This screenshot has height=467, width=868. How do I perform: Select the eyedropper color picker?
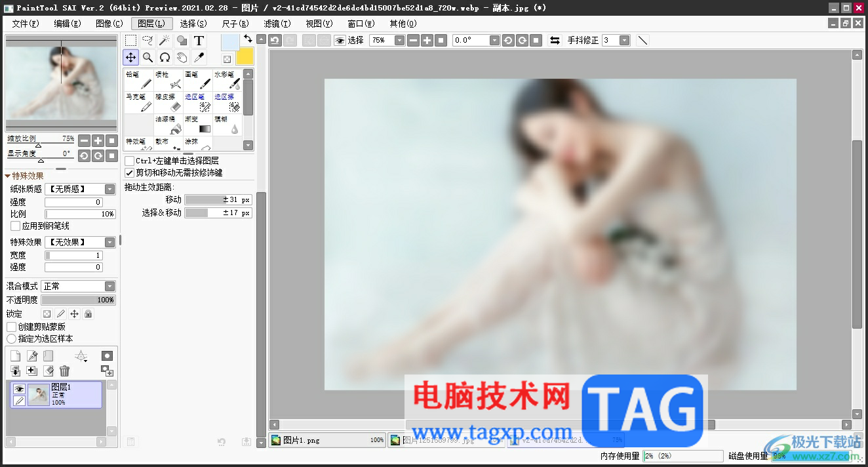[199, 57]
